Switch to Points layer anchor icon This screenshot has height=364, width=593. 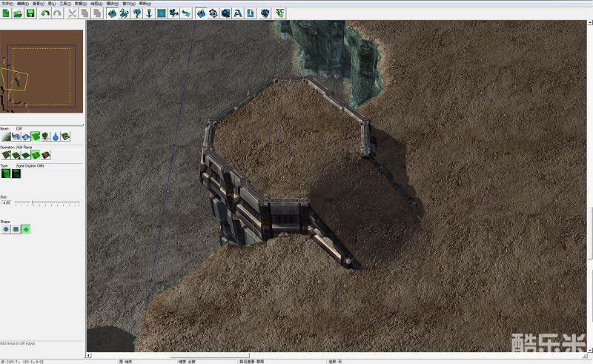148,13
